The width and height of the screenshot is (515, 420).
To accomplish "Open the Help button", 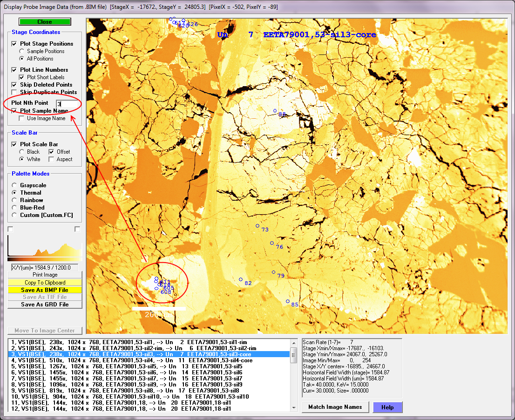I will (x=387, y=407).
